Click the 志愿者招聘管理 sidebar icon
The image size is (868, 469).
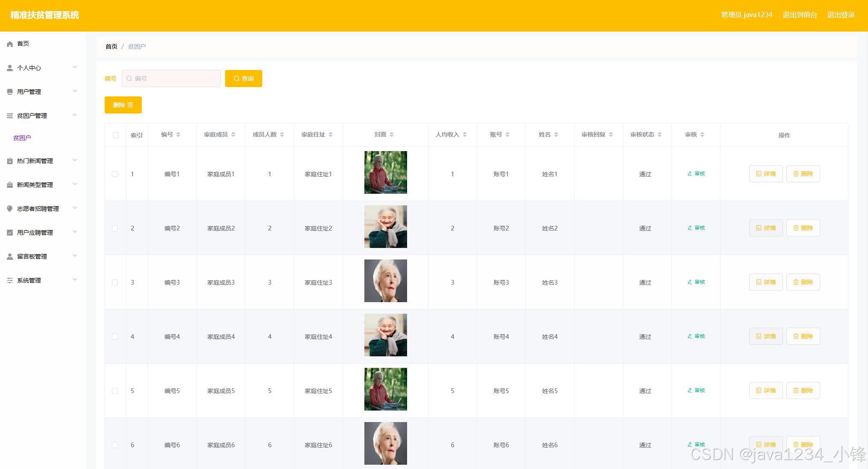[10, 209]
